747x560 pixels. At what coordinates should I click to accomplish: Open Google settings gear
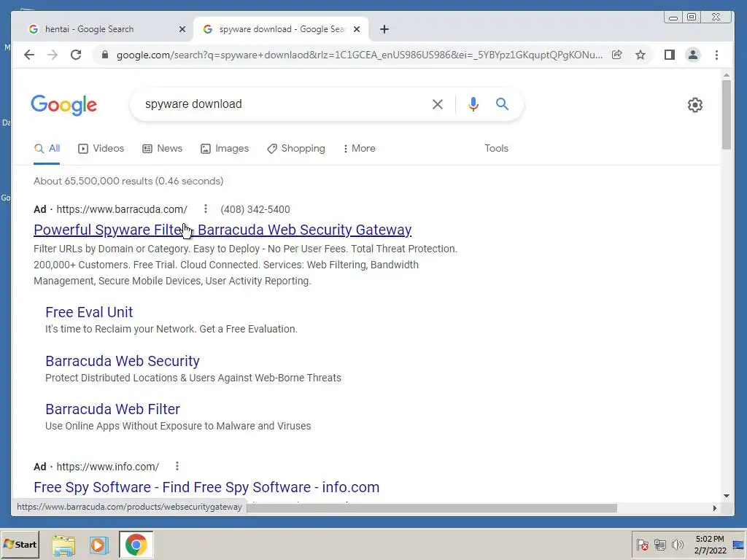(x=694, y=105)
